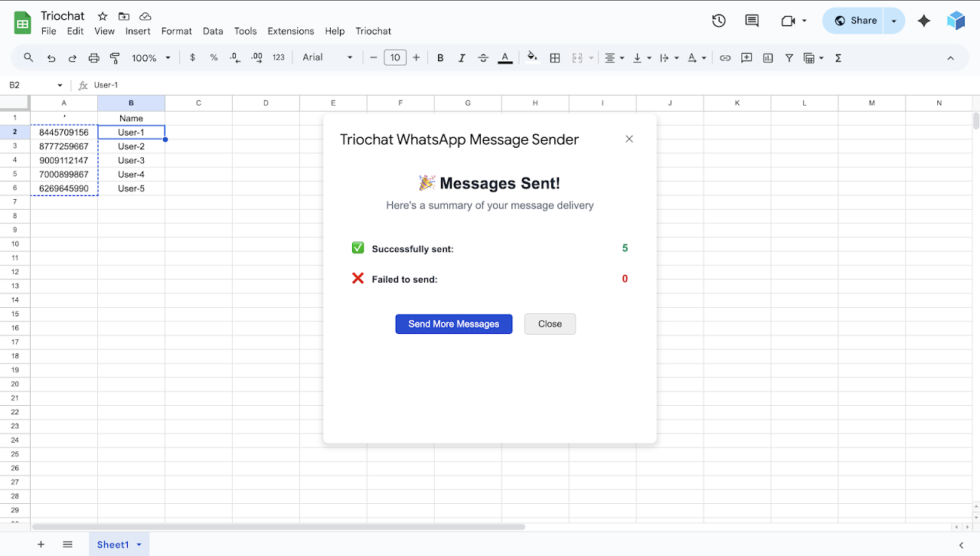This screenshot has width=980, height=556.
Task: Open the File menu
Action: 49,31
